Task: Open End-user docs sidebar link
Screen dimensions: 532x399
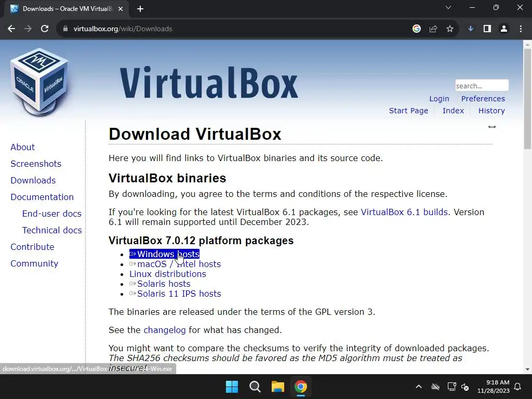Action: 51,214
